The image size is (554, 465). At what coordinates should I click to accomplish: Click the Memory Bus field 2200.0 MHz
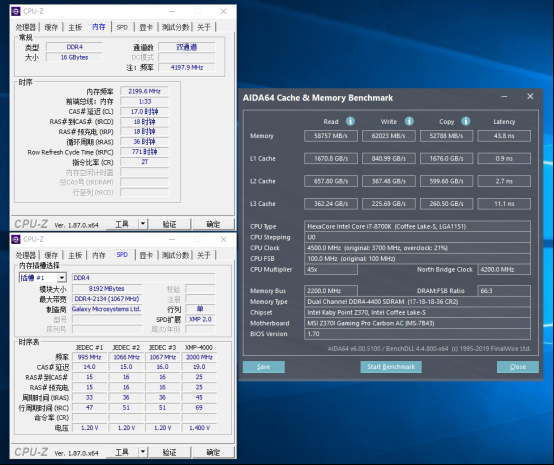(331, 291)
